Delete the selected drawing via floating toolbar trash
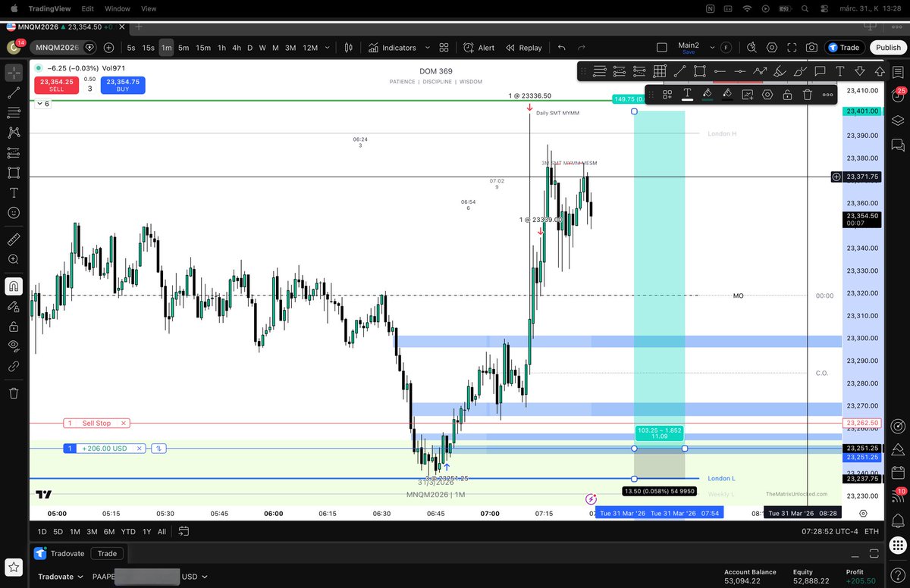 tap(808, 95)
